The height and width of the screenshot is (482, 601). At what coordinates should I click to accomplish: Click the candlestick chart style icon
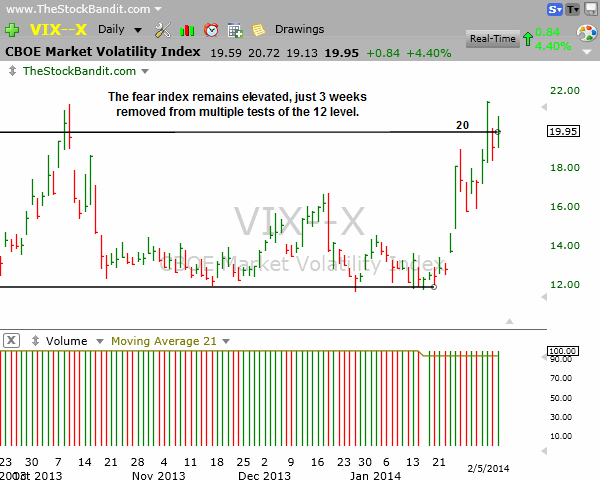click(187, 30)
